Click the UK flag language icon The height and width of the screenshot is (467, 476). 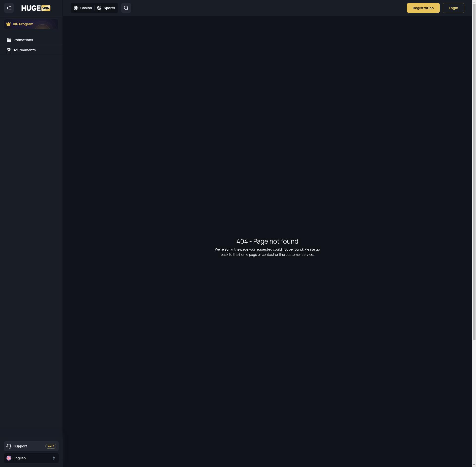(9, 458)
